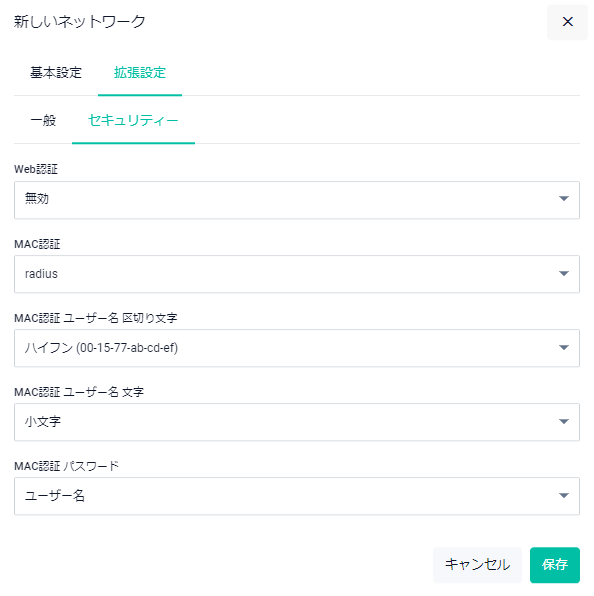Click the arrow icon beside 小文字
The height and width of the screenshot is (596, 594).
click(x=564, y=421)
